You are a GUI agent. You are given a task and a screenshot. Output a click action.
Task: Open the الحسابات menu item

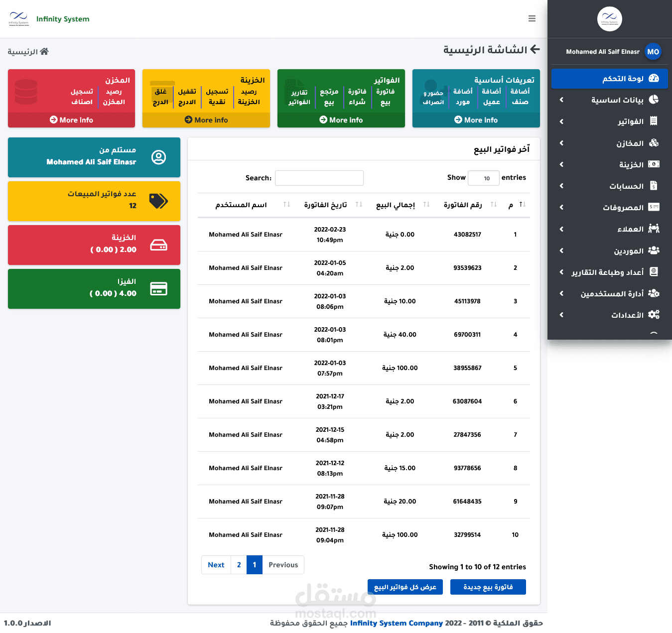click(610, 186)
